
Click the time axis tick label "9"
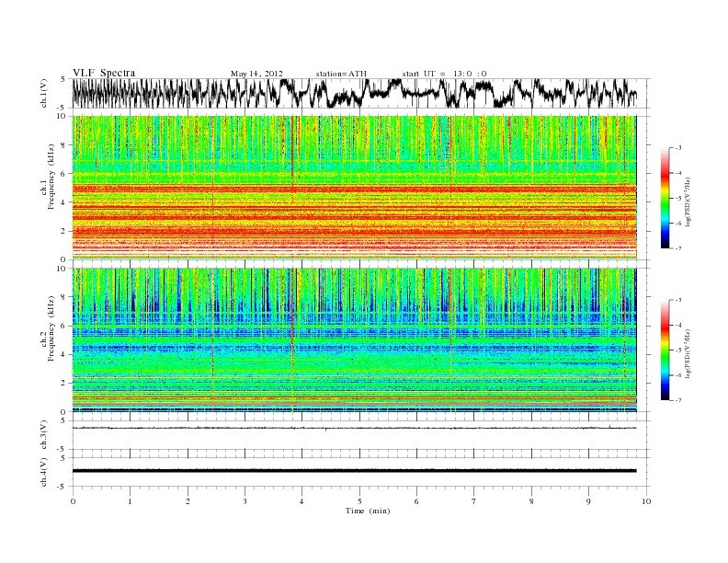click(588, 501)
